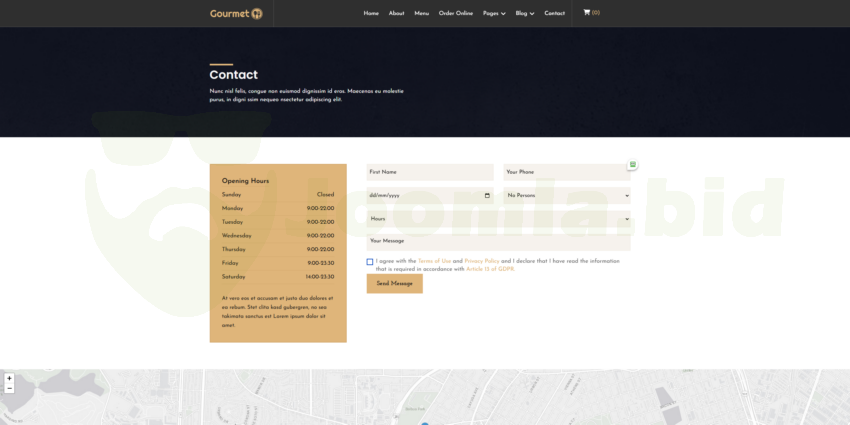Focus the Your Message text area
Viewport: 850px width, 425px height.
pos(498,241)
